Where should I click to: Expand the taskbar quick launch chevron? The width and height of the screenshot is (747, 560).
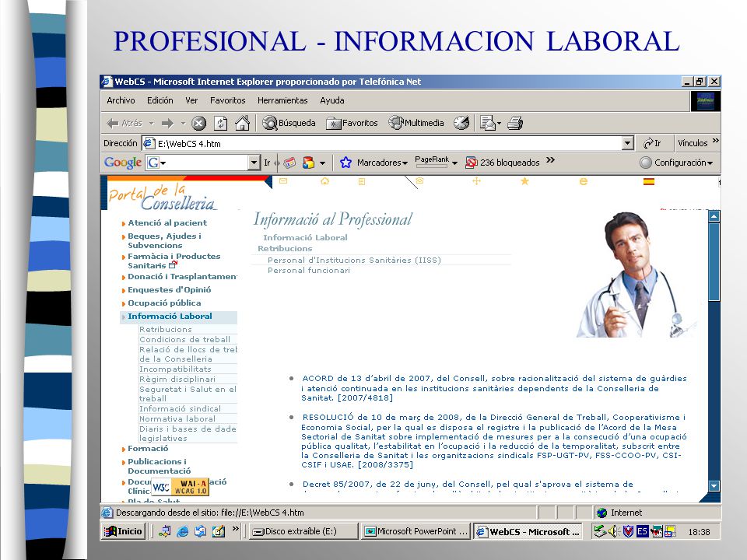point(235,528)
